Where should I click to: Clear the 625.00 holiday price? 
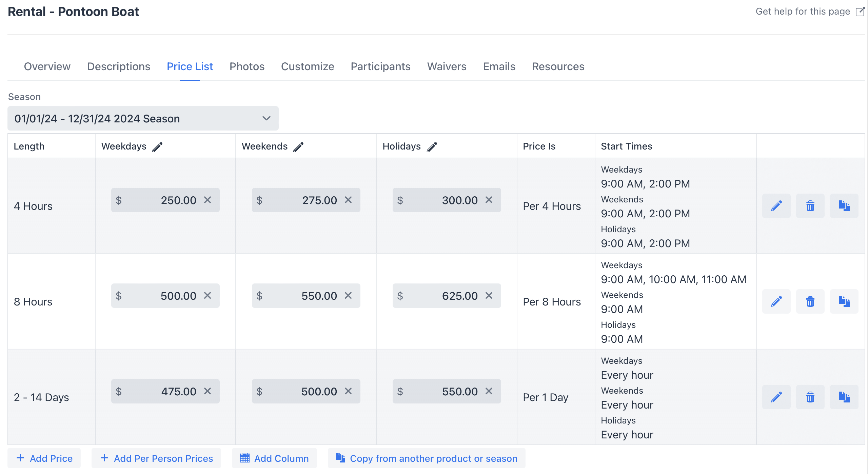tap(489, 296)
